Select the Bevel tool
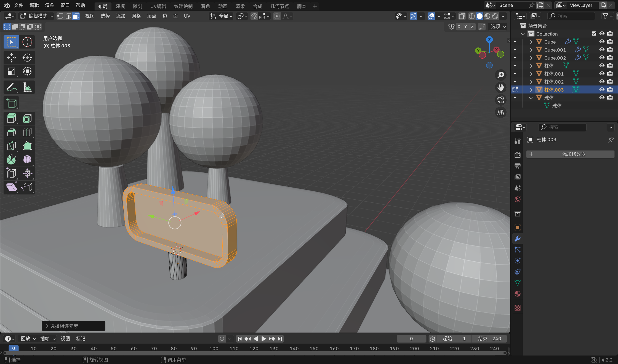 pyautogui.click(x=11, y=132)
